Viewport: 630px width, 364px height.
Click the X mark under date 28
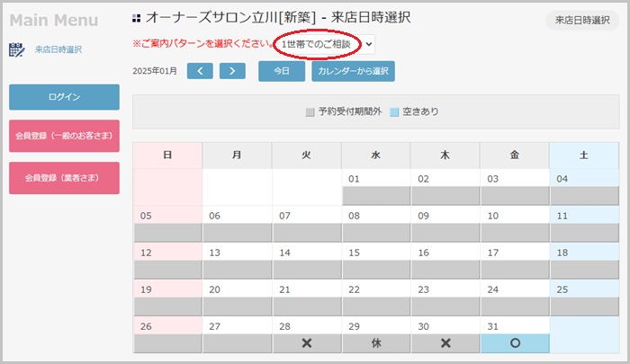[307, 343]
